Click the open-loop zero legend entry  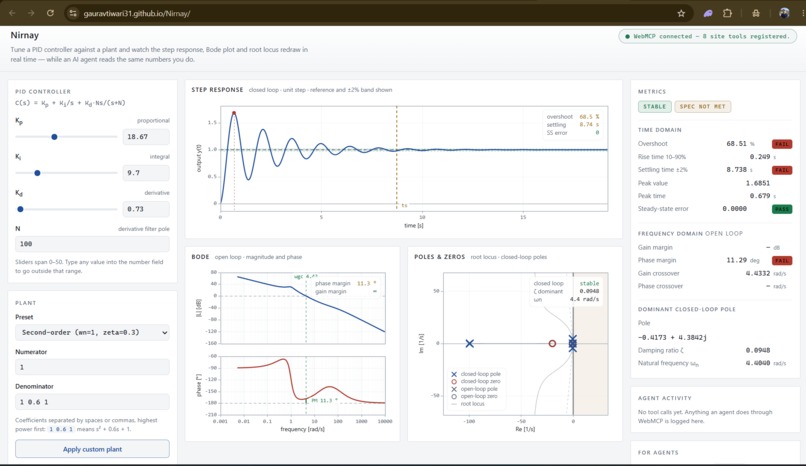tap(474, 396)
